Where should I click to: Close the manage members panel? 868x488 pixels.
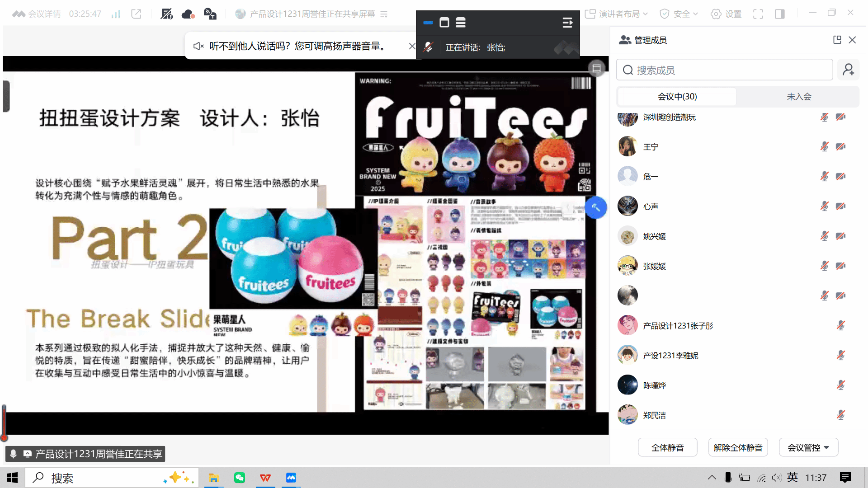pos(852,40)
